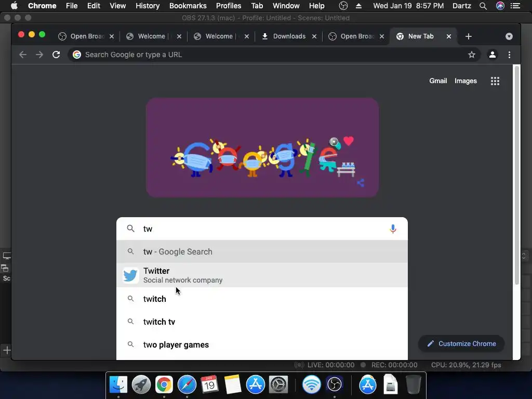Image resolution: width=532 pixels, height=399 pixels.
Task: Open the Apple menu
Action: [x=14, y=6]
